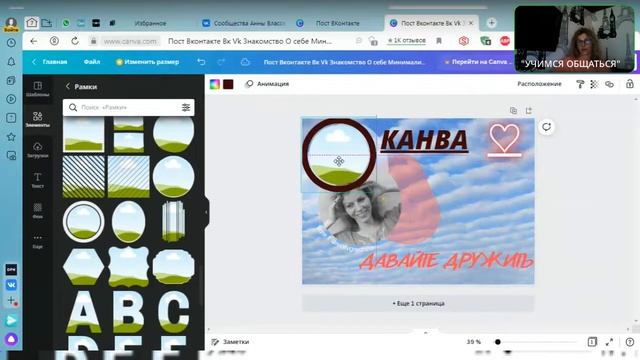The height and width of the screenshot is (360, 640).
Task: Click the bookmark icon in address bar
Action: tap(439, 41)
